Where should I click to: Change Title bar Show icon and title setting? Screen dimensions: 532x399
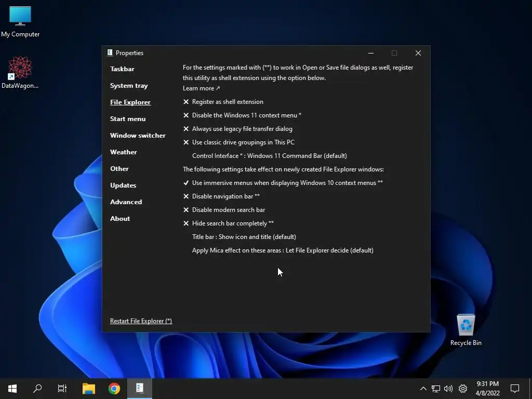pyautogui.click(x=244, y=237)
